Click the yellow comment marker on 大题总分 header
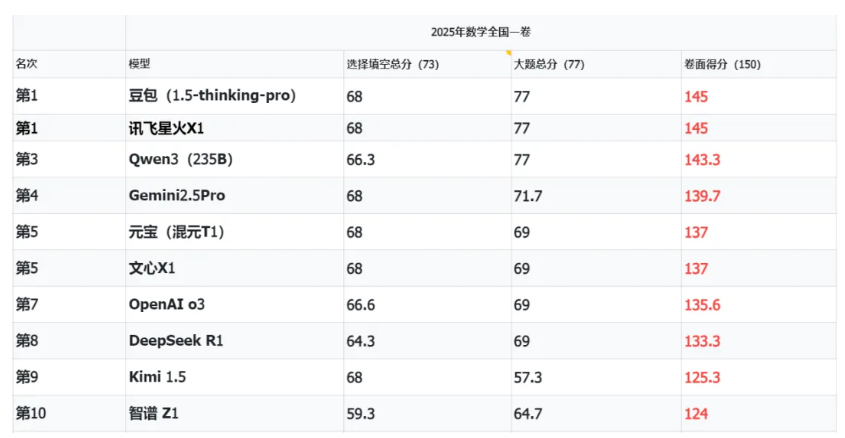Screen dimensions: 845x438 [508, 53]
